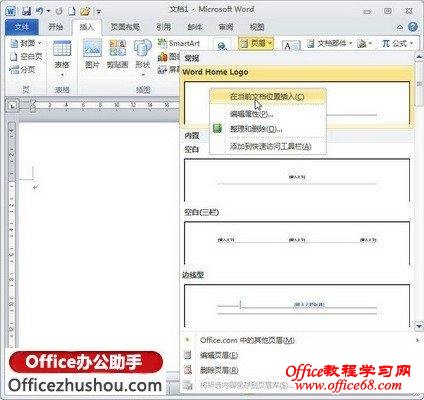Click the Clip Art (剪贴画) button
This screenshot has height=400, width=424.
pos(118,54)
